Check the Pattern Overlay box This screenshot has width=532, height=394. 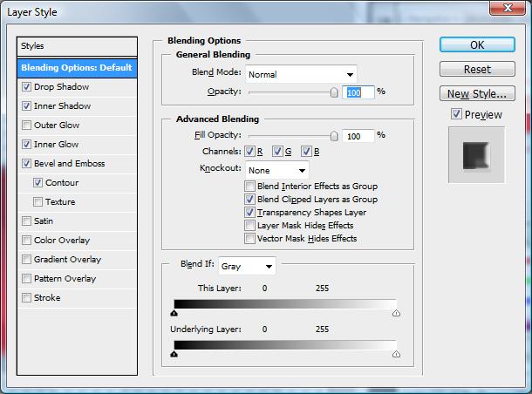pos(26,278)
